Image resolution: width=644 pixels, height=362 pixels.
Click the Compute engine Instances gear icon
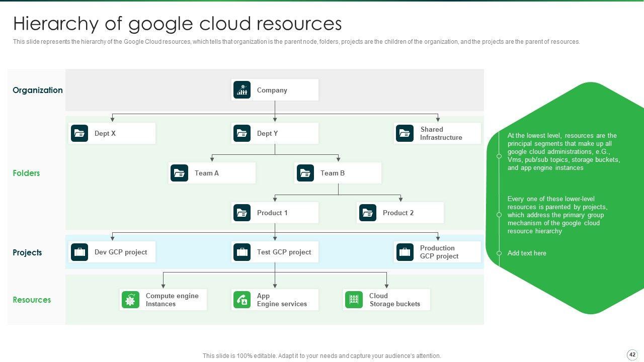pos(130,300)
